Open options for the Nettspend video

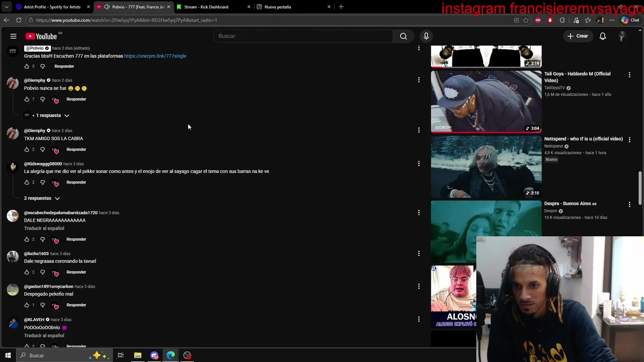pos(629,139)
